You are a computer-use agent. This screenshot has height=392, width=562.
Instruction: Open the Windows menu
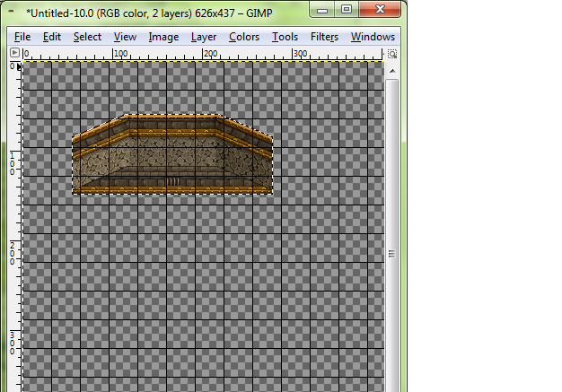coord(373,37)
